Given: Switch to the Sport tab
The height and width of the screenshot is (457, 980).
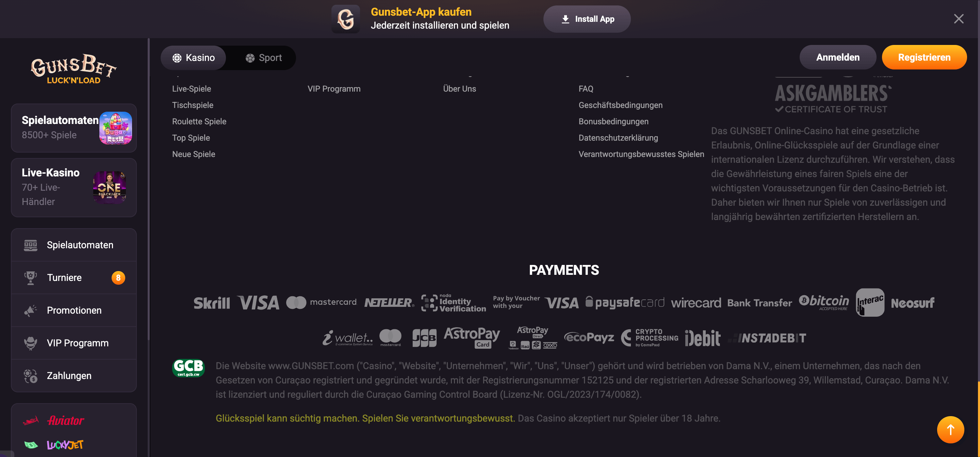Looking at the screenshot, I should click(x=264, y=58).
